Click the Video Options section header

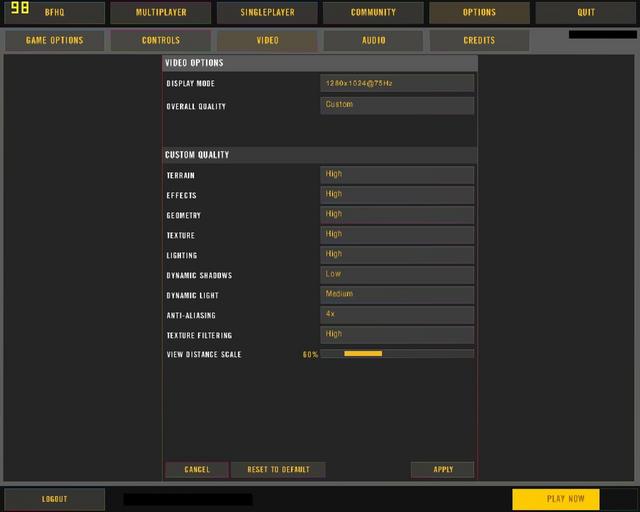(320, 63)
